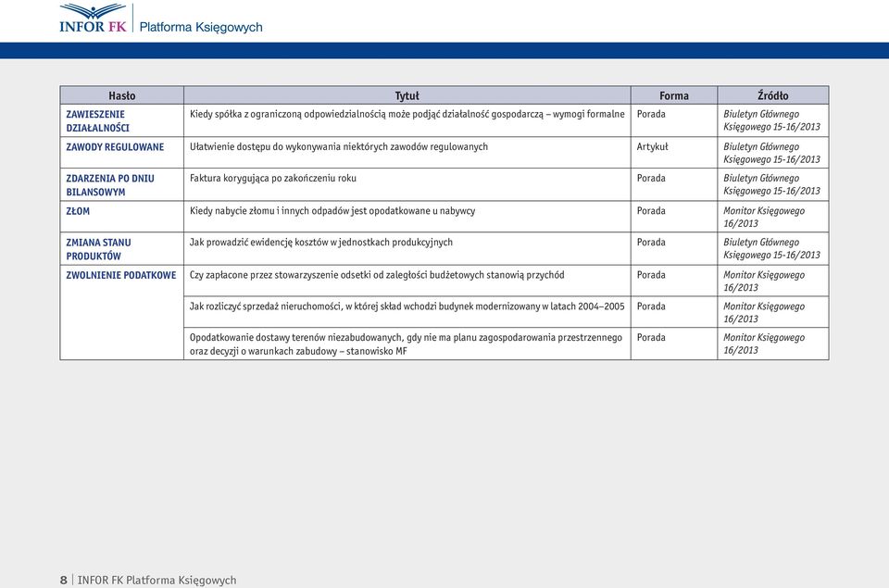Viewport: 889px width, 588px height.
Task: Click source 'Monitor Księgowego' for 'Czy zapłacone przez stowarzyszenie'
Action: click(x=764, y=281)
